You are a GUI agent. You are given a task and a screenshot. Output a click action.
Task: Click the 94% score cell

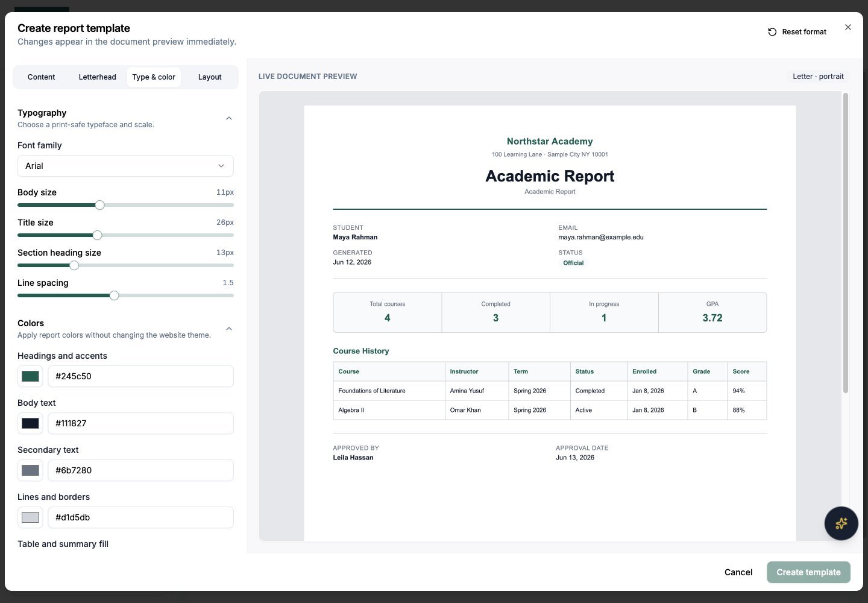[x=747, y=391]
